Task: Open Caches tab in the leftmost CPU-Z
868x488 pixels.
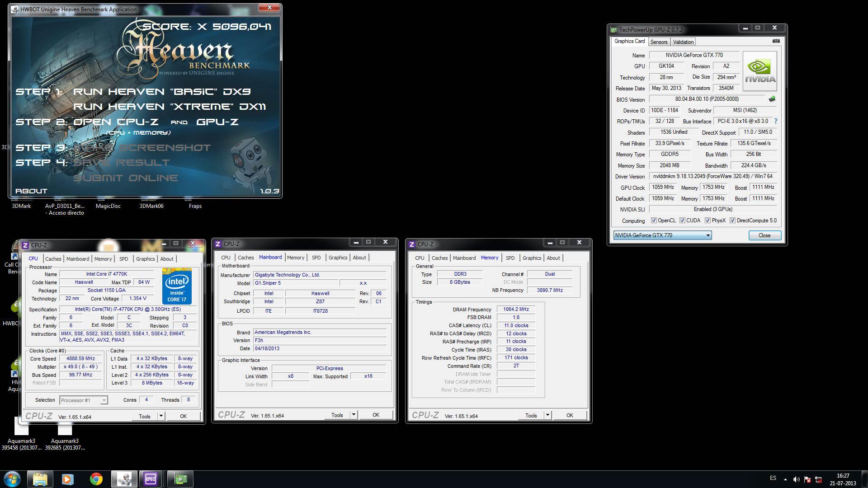Action: 53,259
